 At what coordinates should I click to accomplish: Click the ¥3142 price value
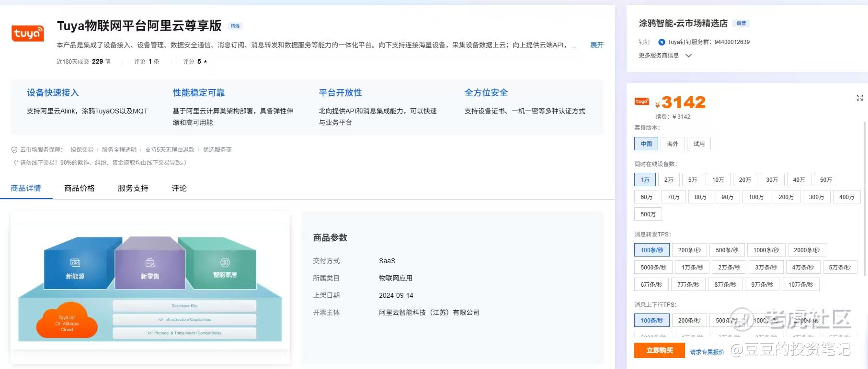[680, 102]
